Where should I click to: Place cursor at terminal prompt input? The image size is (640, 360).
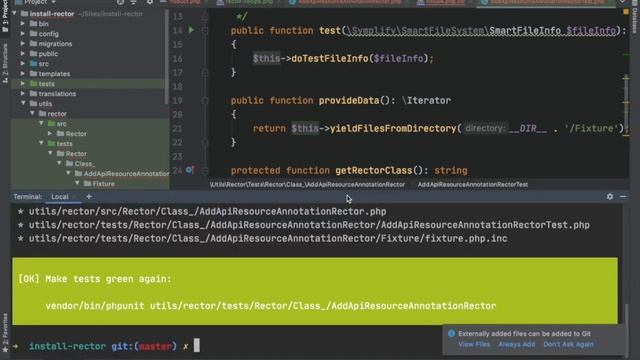point(197,345)
